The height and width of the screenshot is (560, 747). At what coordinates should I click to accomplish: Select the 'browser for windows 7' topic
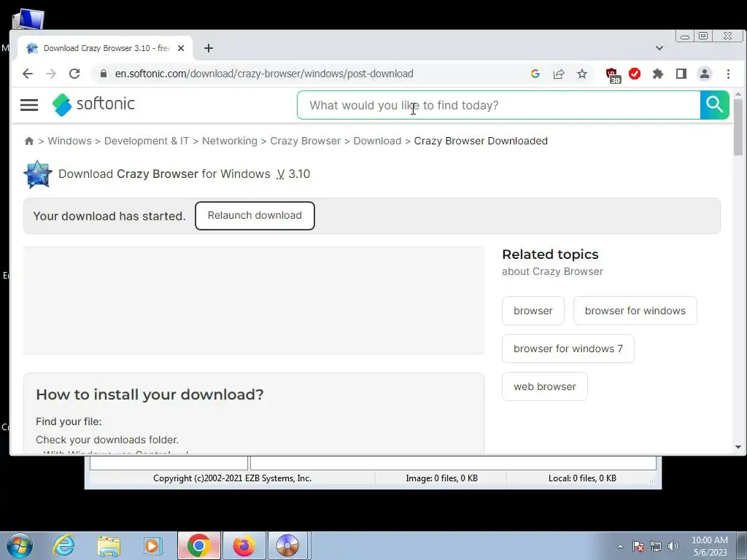point(568,349)
